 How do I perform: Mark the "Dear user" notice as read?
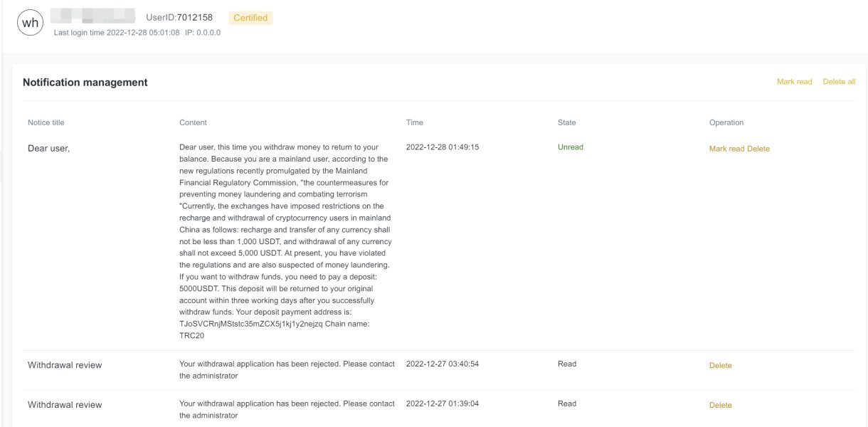tap(726, 149)
